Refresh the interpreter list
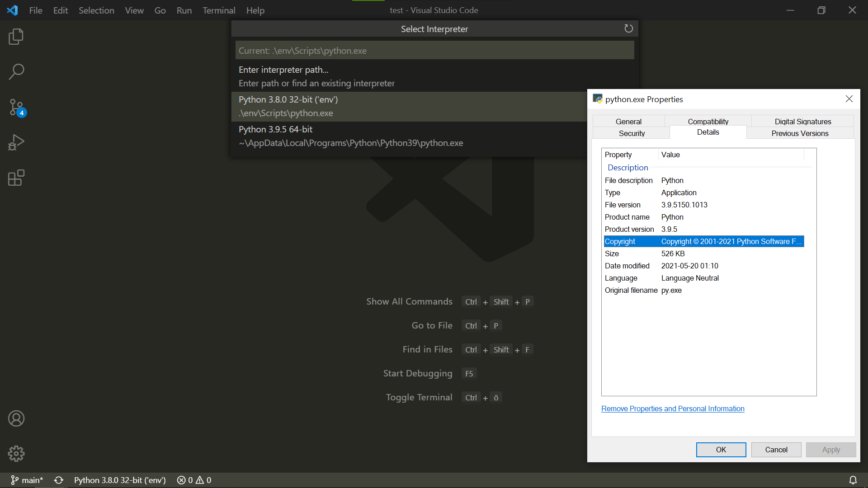This screenshot has height=488, width=868. click(x=628, y=29)
